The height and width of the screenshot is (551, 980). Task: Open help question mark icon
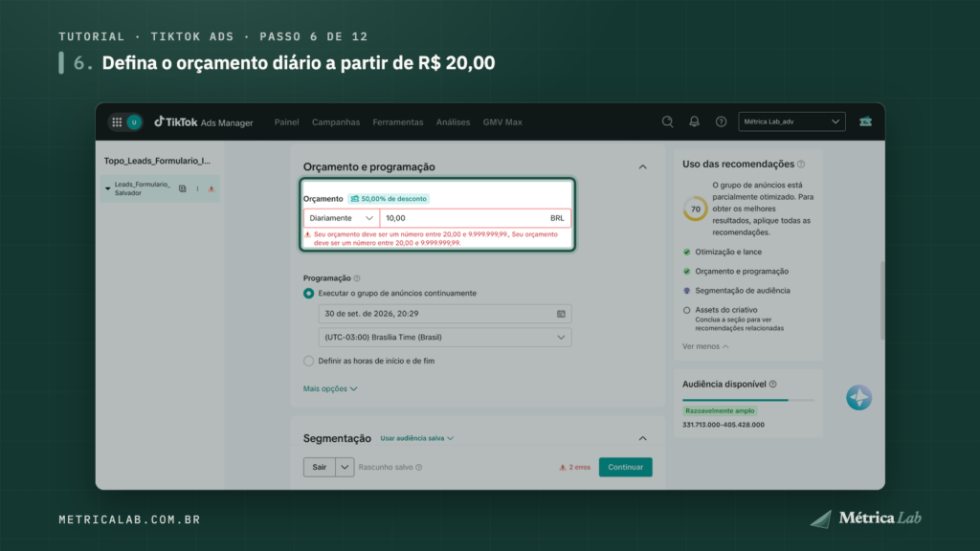[722, 121]
